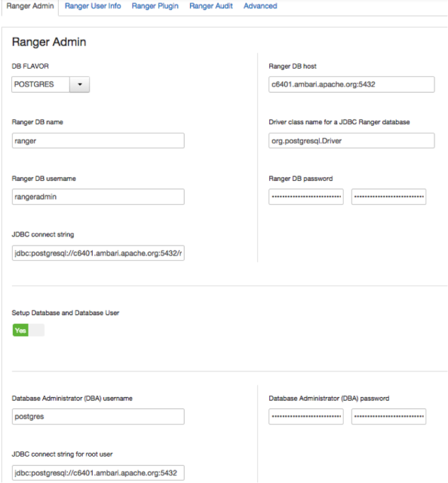Click the Ranger DB username field
Image resolution: width=448 pixels, height=483 pixels.
(x=98, y=197)
